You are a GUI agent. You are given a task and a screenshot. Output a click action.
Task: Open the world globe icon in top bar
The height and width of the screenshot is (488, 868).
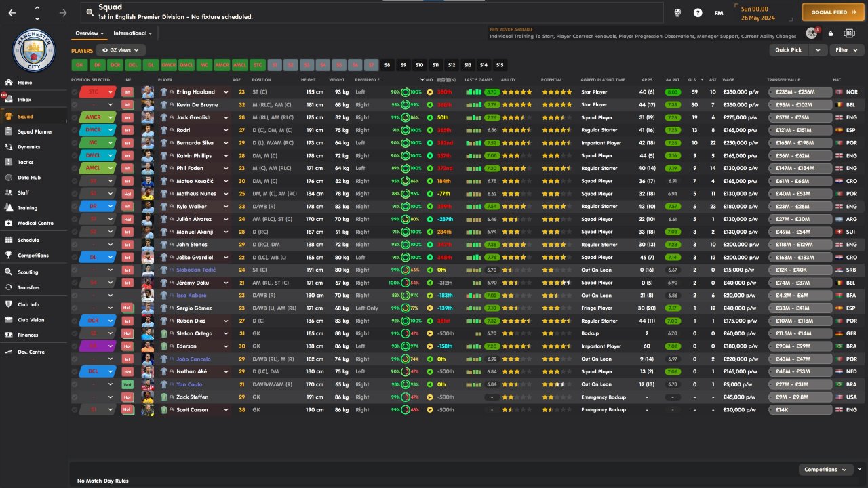point(677,13)
